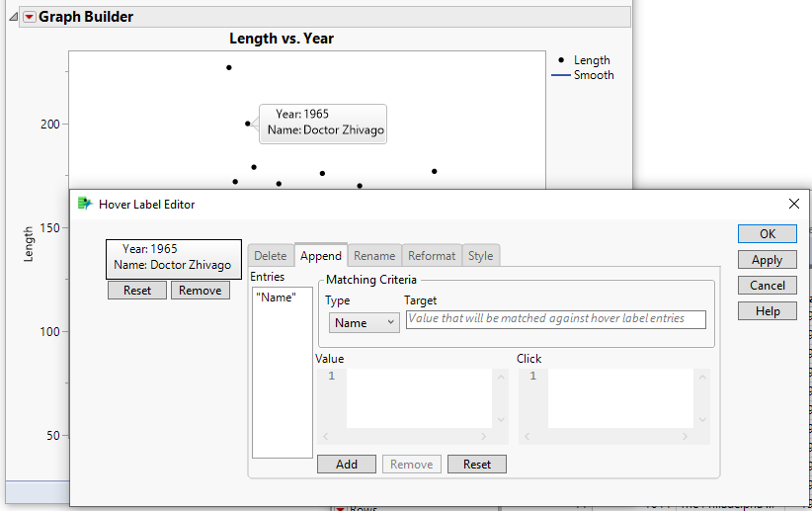This screenshot has width=812, height=511.
Task: Click the Smooth line in the legend
Action: (560, 75)
